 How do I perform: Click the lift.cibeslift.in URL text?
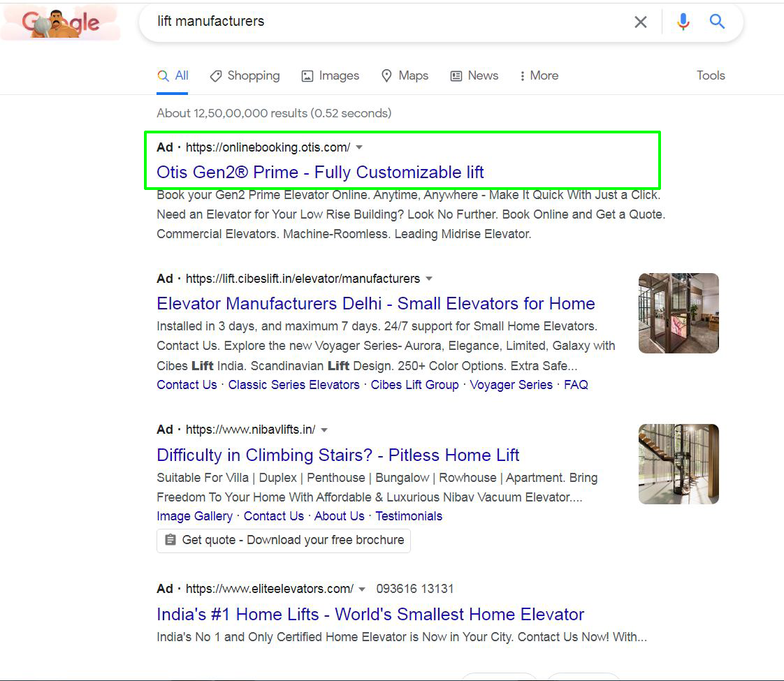(303, 279)
